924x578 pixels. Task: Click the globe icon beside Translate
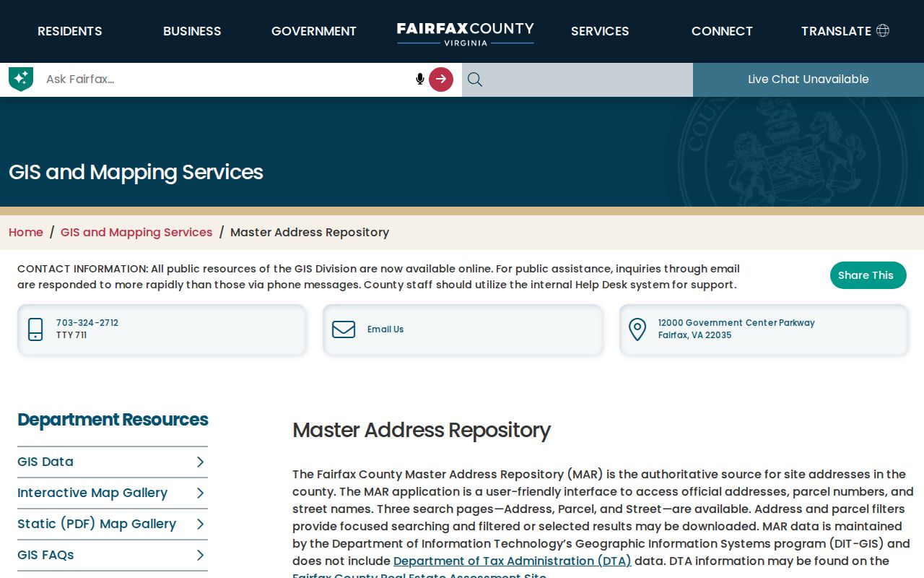pyautogui.click(x=883, y=30)
